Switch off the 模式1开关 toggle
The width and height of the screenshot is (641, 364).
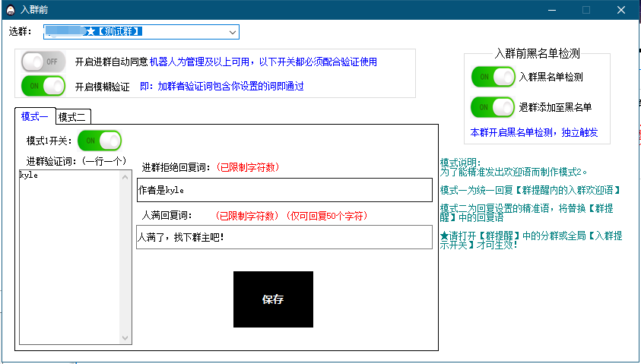tap(100, 141)
